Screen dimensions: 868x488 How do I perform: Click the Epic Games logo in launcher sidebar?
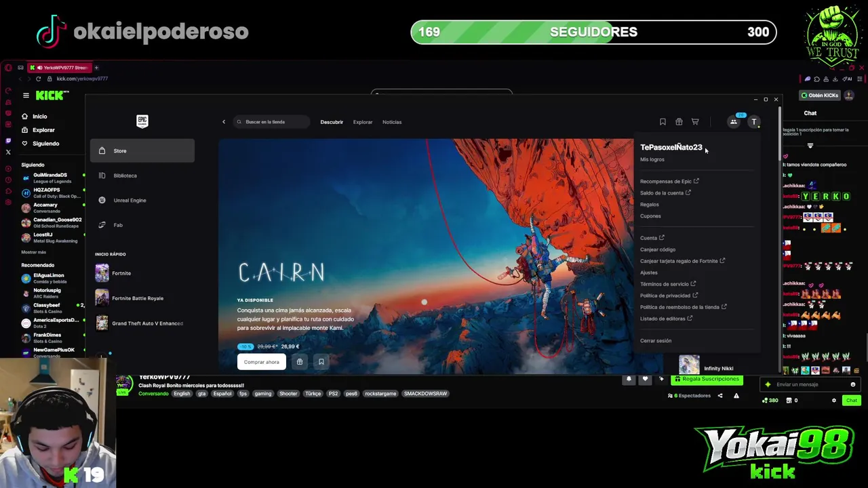click(142, 121)
